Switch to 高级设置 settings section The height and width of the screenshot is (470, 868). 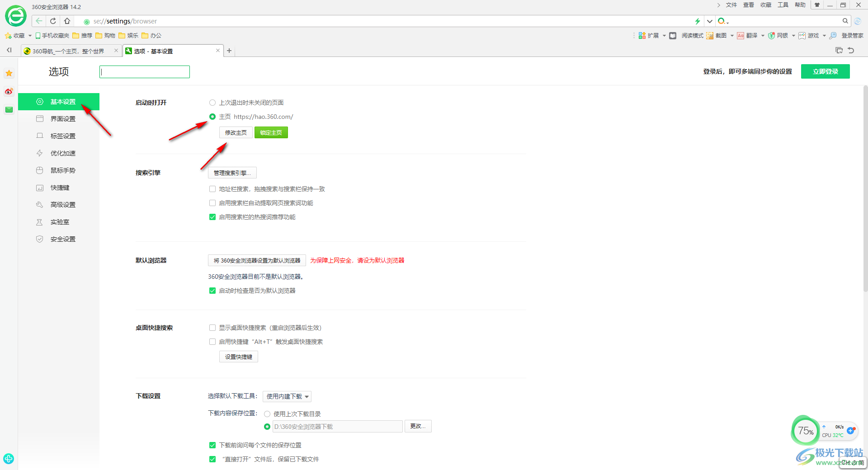coord(59,205)
